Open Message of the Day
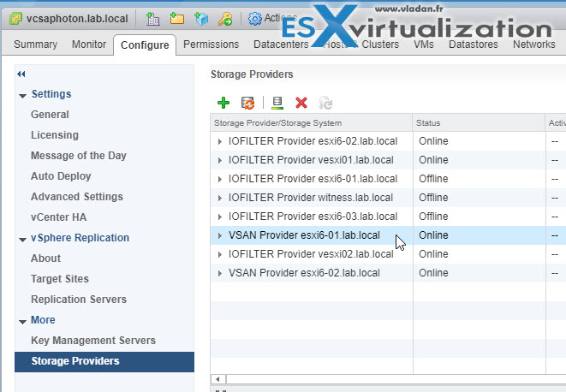The height and width of the screenshot is (392, 566). (x=79, y=156)
